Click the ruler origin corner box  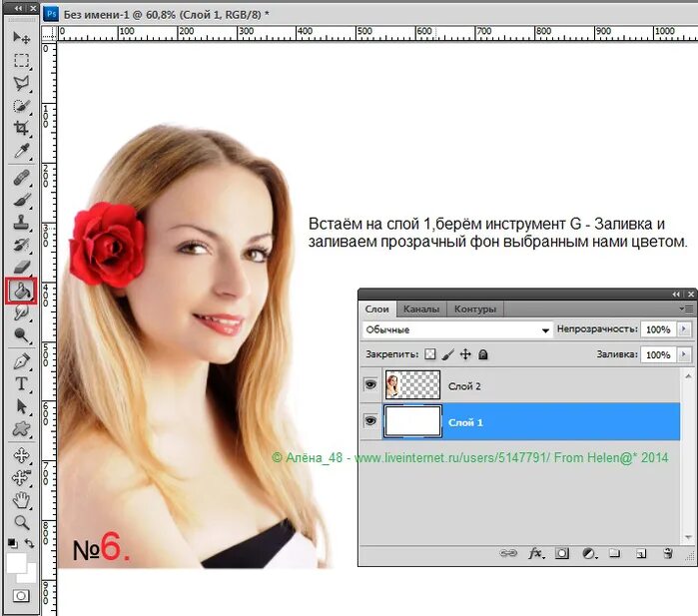point(49,33)
